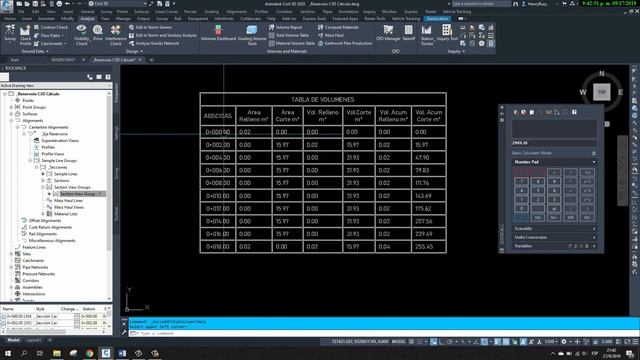Select the Model layout tab
This screenshot has width=640, height=360.
[13, 340]
